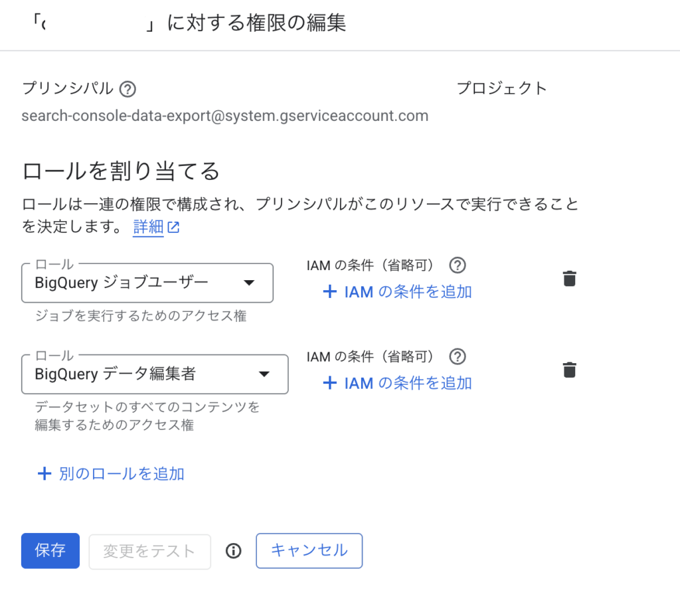The image size is (680, 616).
Task: Add an IAM condition to the ジョブユーザー role
Action: [x=397, y=291]
